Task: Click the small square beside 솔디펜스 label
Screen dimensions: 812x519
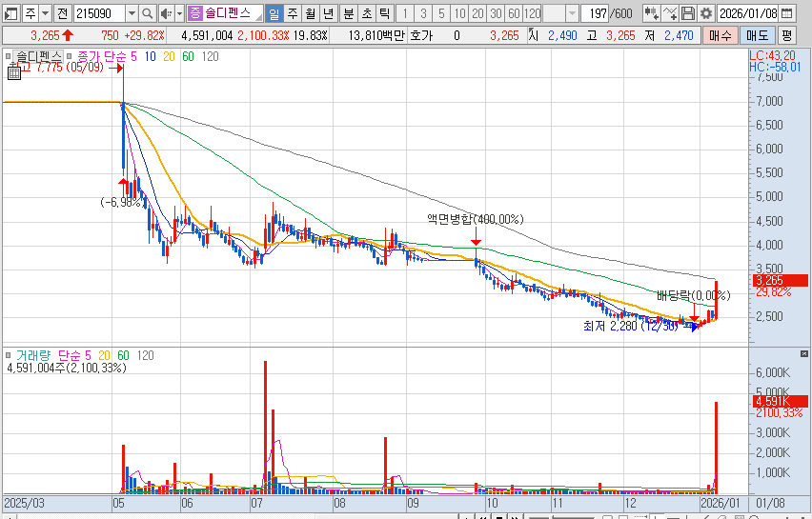Action: pyautogui.click(x=8, y=56)
